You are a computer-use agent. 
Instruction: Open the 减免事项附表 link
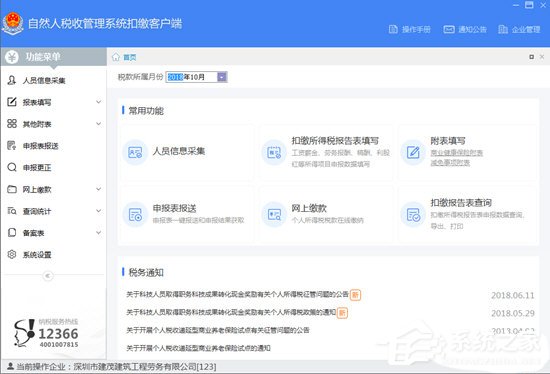450,162
